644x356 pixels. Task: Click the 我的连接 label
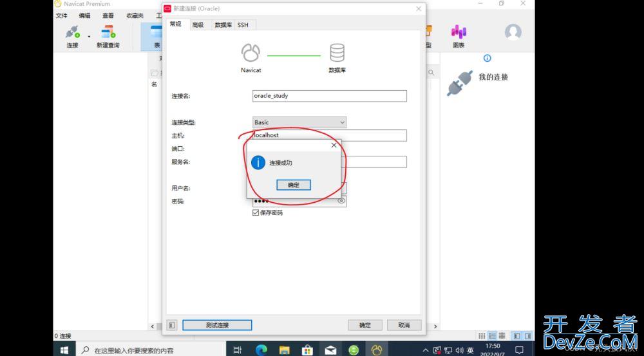click(493, 77)
